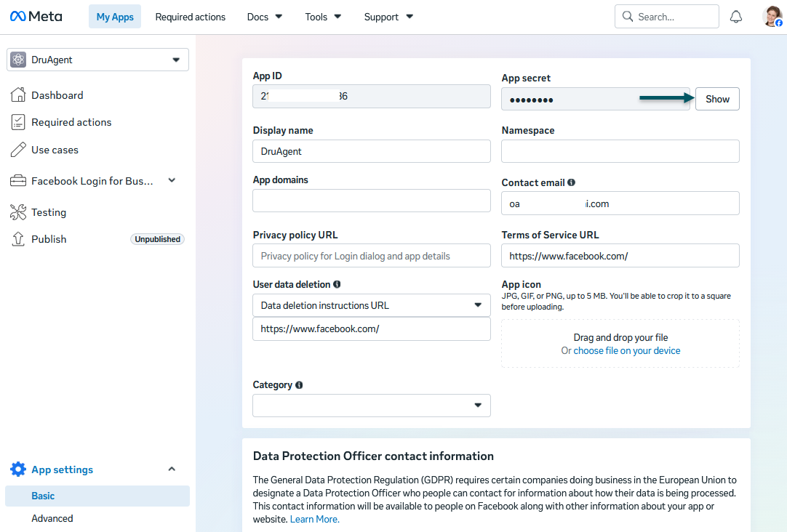Image resolution: width=787 pixels, height=532 pixels.
Task: Click the Category info icon
Action: [299, 385]
